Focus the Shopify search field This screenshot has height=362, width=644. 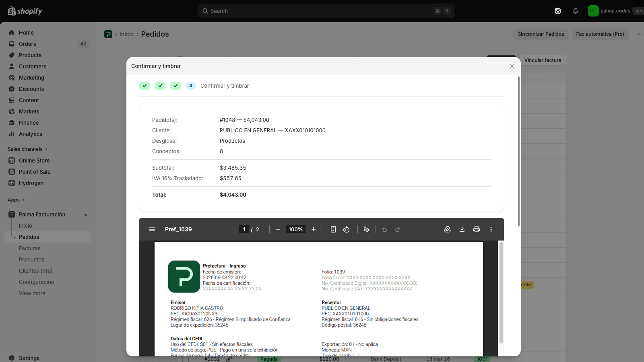326,11
